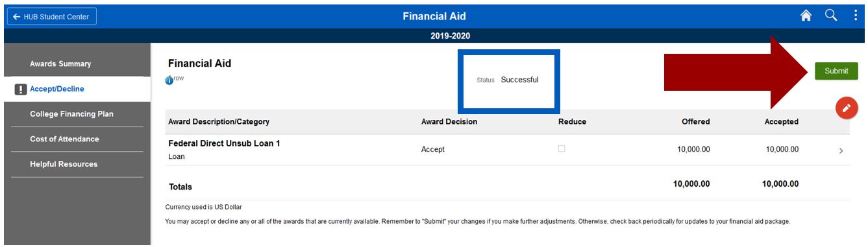The image size is (868, 247).
Task: Select the Accept/Decline sidebar item
Action: point(77,89)
